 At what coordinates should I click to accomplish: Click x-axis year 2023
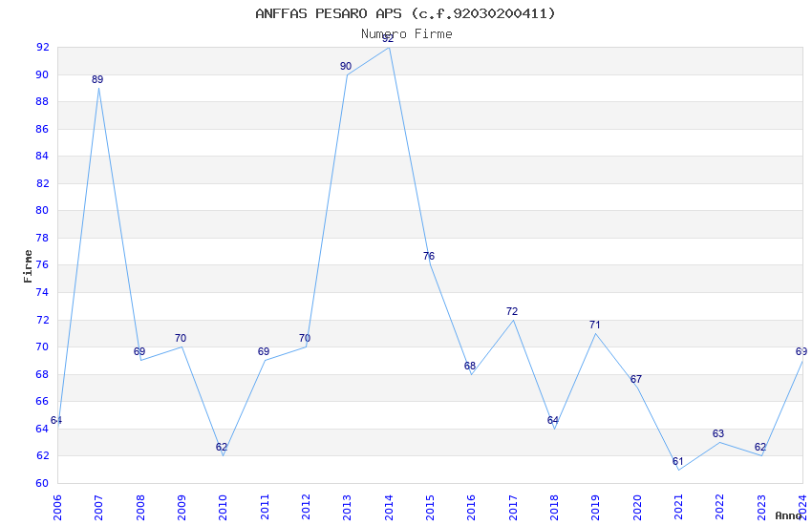pyautogui.click(x=761, y=508)
